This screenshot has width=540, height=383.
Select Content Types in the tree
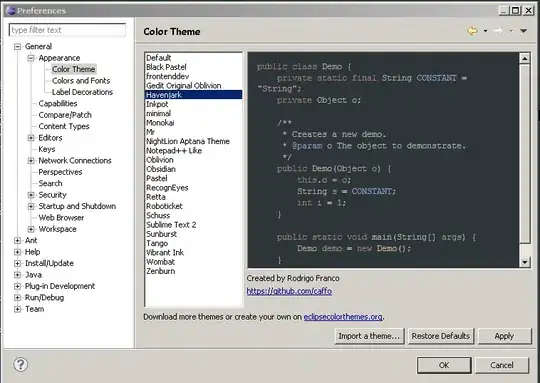tap(64, 126)
